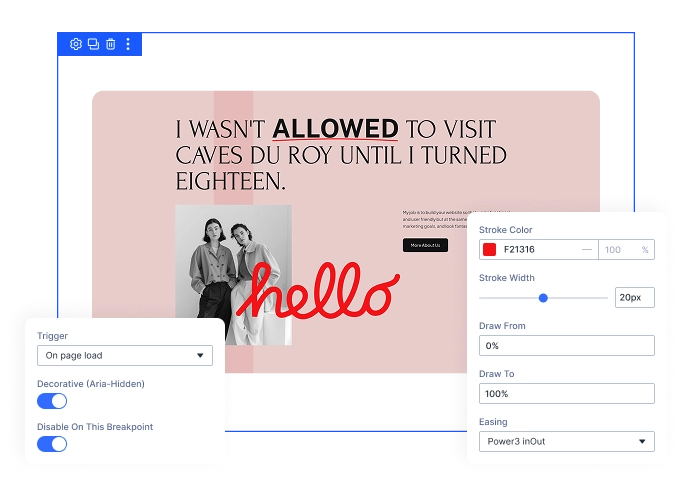
Task: Toggle Decorative (Aria-Hidden) switch
Action: coord(52,401)
